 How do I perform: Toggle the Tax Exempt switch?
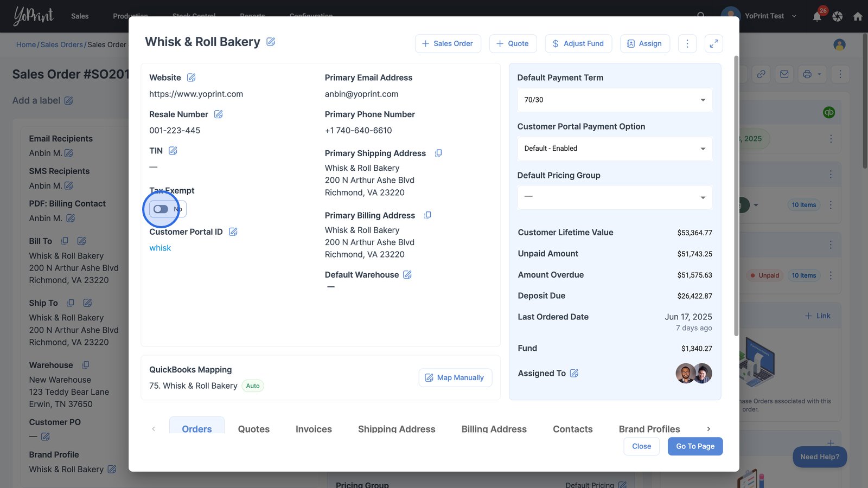[x=161, y=209]
